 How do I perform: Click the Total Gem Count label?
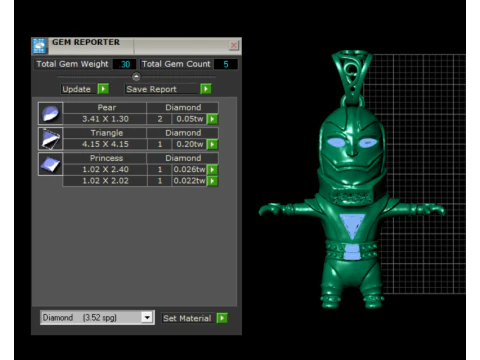point(176,64)
